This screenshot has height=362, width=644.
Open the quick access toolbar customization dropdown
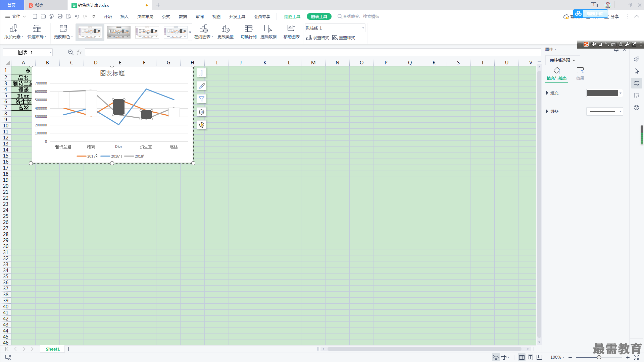coord(94,16)
